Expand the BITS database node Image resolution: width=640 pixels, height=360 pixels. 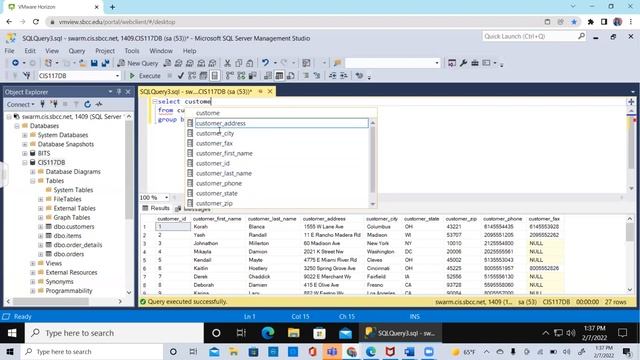coord(24,153)
